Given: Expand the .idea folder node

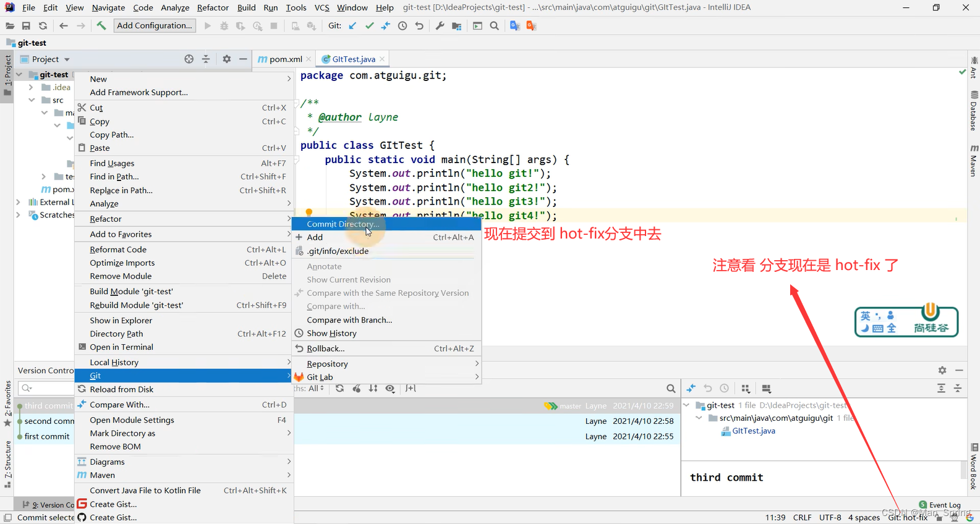Looking at the screenshot, I should [31, 88].
